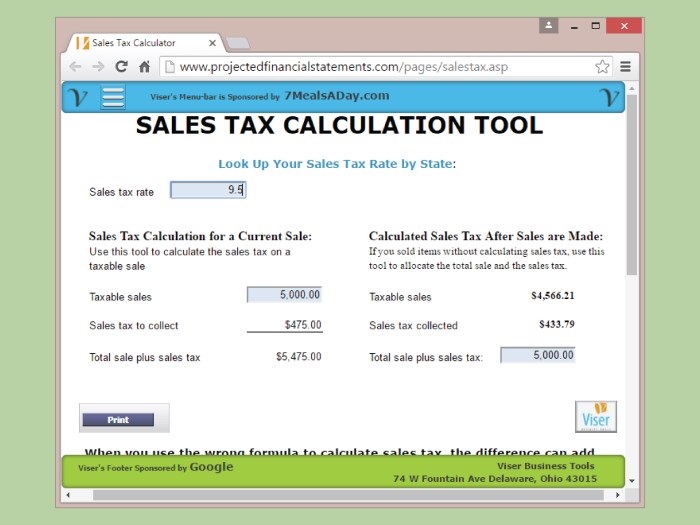700x525 pixels.
Task: Click Total sale plus sales tax input
Action: tap(538, 355)
